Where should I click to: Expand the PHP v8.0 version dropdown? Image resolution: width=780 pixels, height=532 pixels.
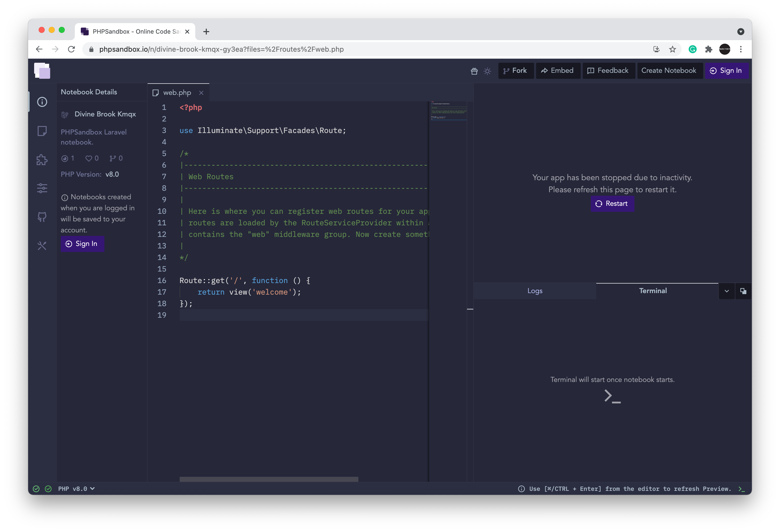click(77, 489)
